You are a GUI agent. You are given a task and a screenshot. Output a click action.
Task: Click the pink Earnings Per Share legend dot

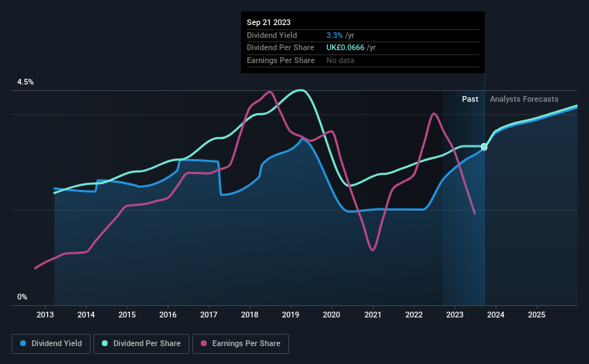coord(204,343)
